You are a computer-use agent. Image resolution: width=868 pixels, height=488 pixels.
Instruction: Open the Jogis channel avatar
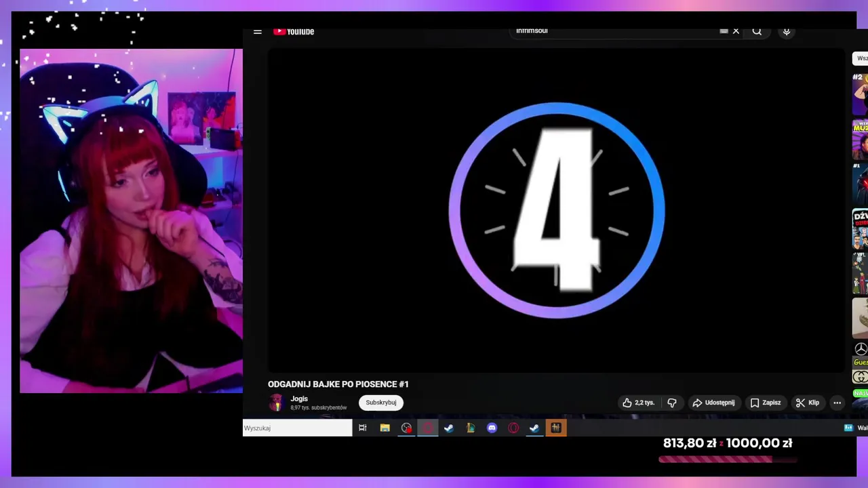(276, 403)
